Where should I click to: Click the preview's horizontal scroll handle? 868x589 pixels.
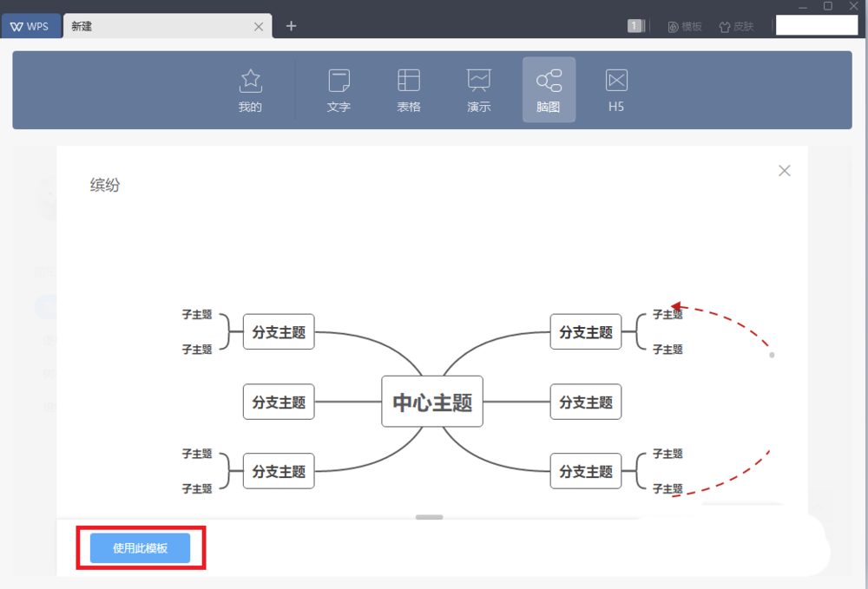pos(430,517)
